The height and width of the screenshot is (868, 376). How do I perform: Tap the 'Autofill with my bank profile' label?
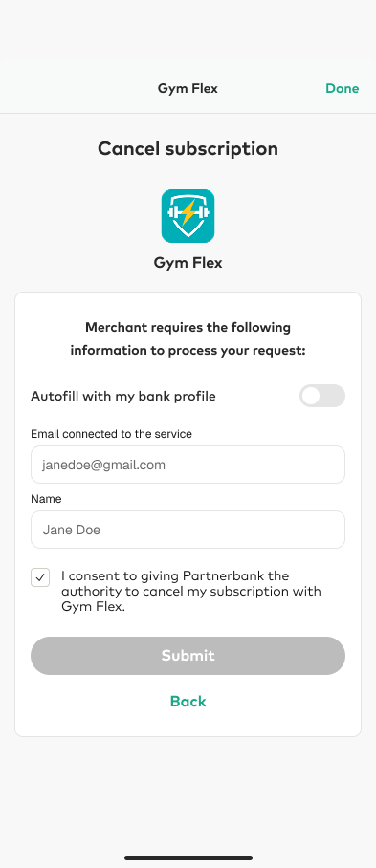point(122,397)
